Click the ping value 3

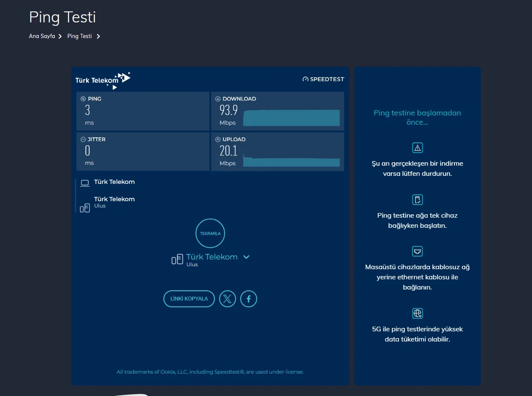tap(87, 110)
